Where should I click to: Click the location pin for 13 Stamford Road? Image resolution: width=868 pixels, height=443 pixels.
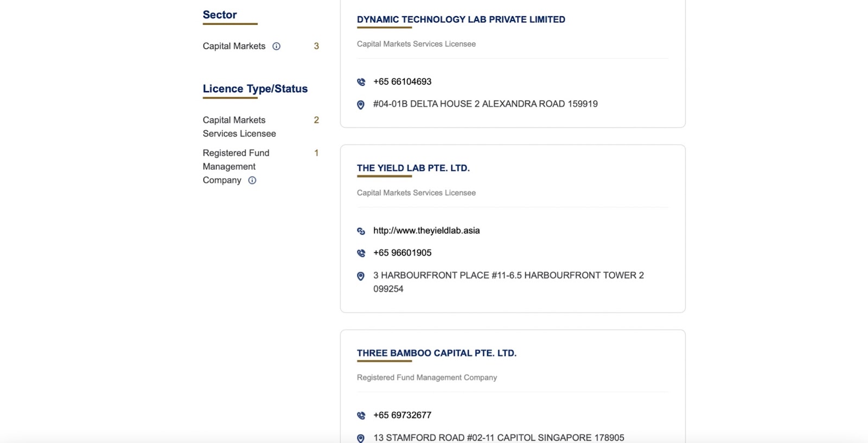tap(361, 438)
